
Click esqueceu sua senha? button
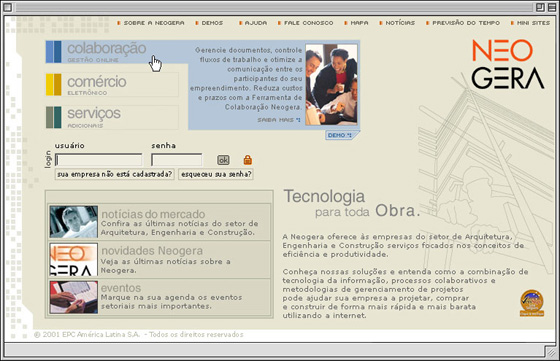click(216, 174)
